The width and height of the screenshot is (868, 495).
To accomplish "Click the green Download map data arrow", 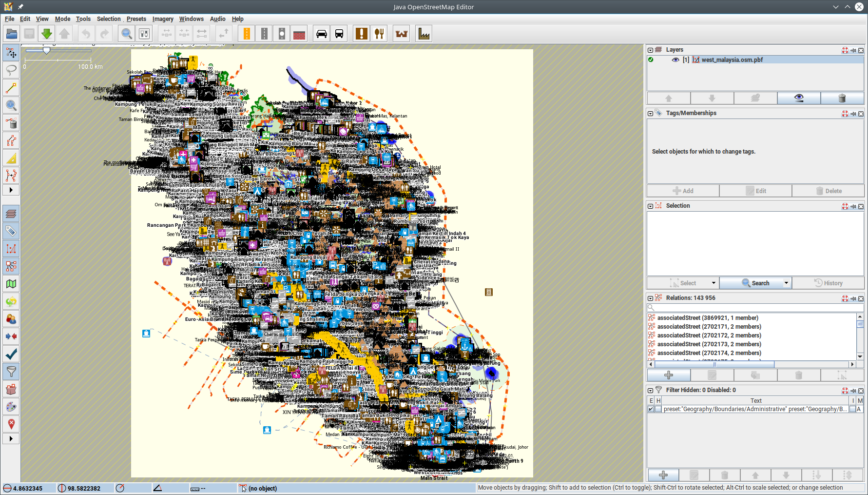I will click(x=47, y=34).
